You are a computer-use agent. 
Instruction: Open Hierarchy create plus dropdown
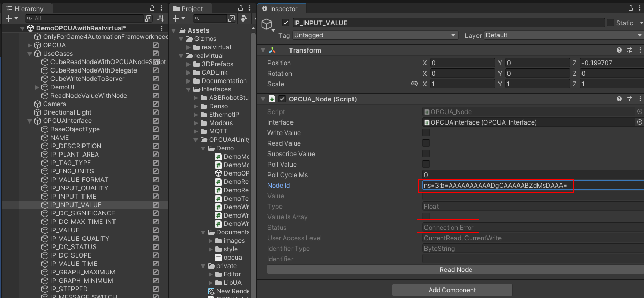(11, 18)
